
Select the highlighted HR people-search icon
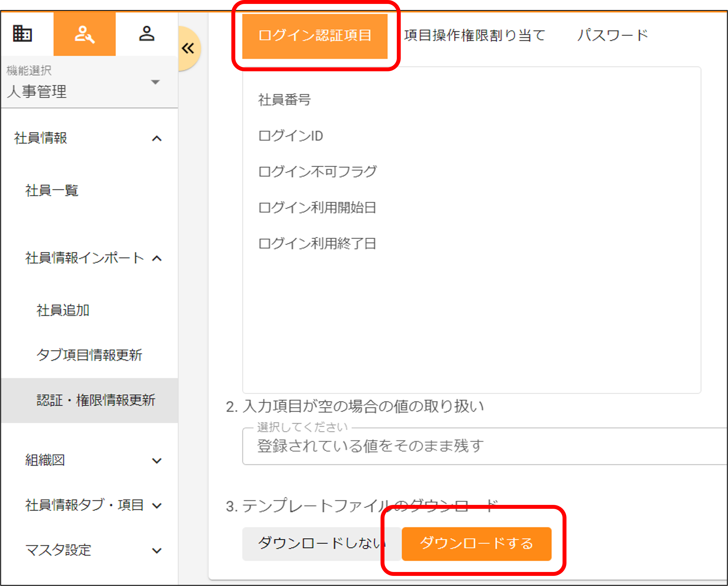84,34
